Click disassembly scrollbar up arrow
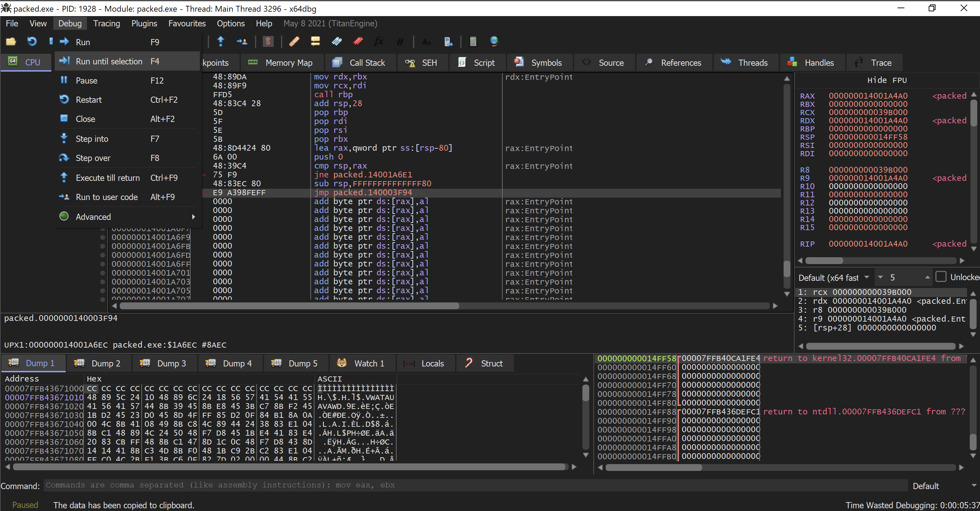Viewport: 980px width, 511px height. (x=787, y=78)
